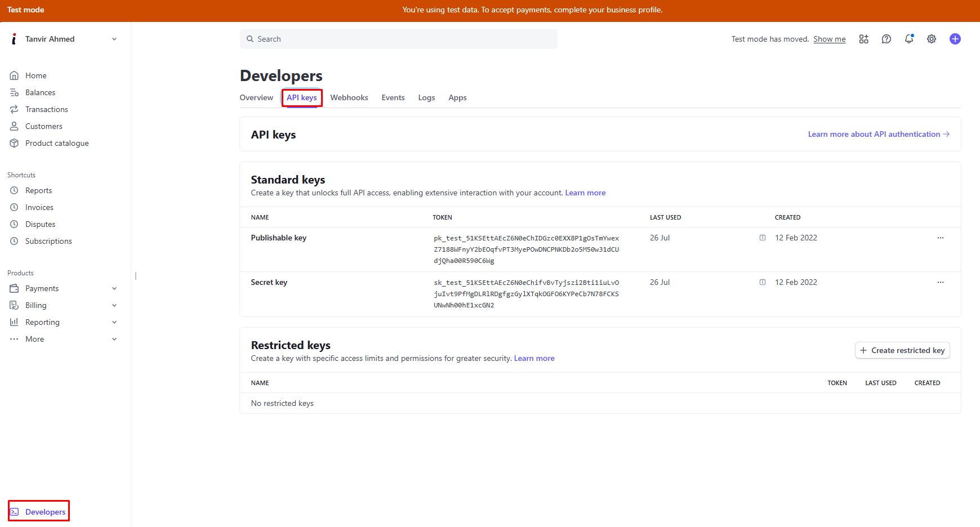This screenshot has height=527, width=980.
Task: Expand the Payments submenu chevron
Action: click(114, 288)
